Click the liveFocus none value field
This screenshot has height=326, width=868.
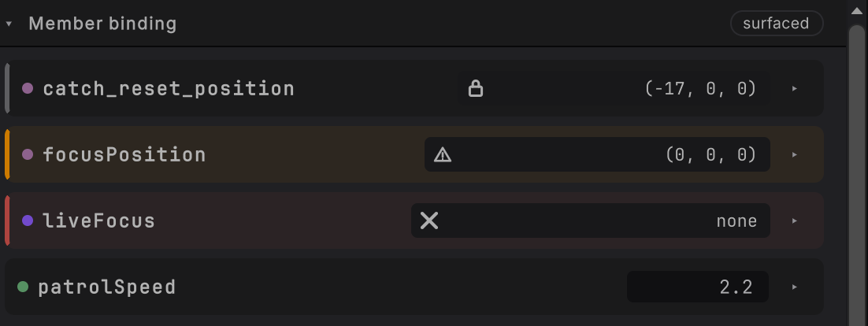coord(590,220)
